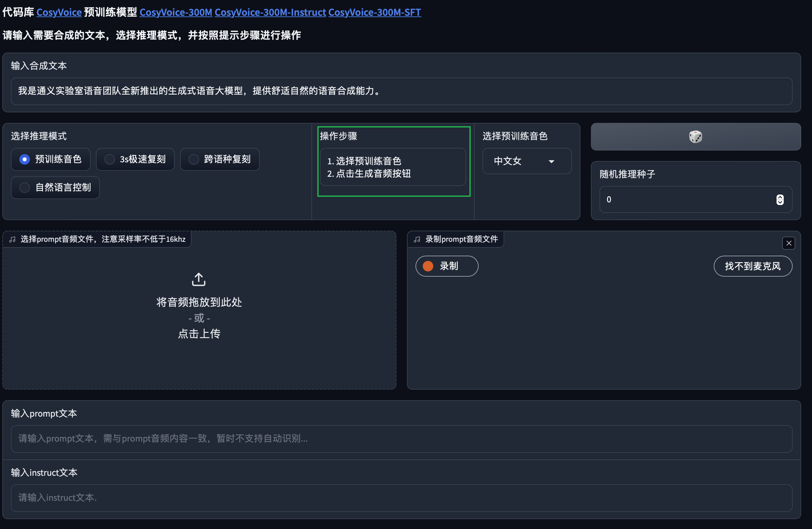
Task: Click the orange record dot icon
Action: (428, 266)
